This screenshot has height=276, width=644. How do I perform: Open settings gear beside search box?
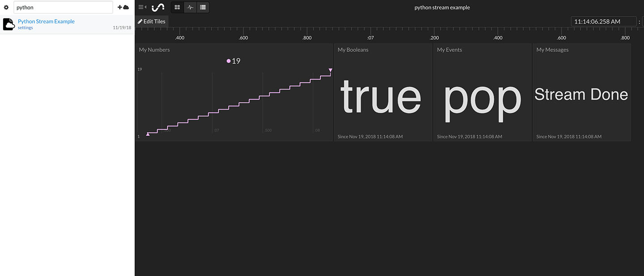6,8
